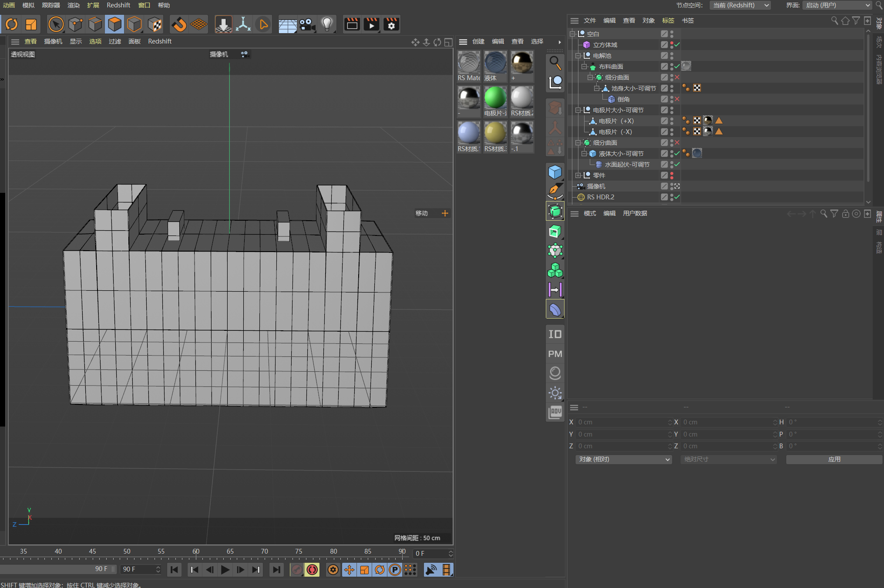Toggle layer box for 电解池 row
The width and height of the screenshot is (884, 588).
click(664, 55)
